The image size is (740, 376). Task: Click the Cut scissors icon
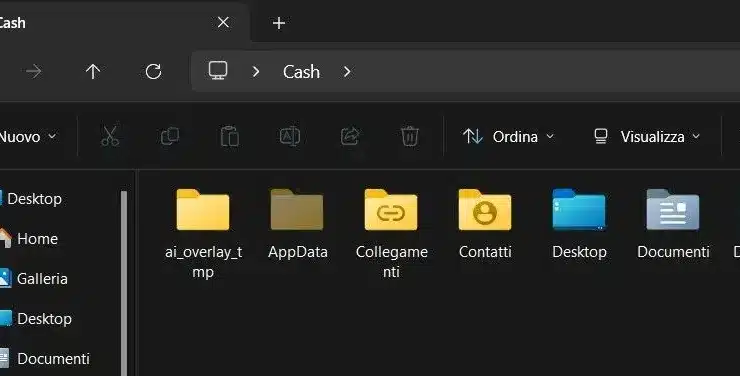pos(110,136)
